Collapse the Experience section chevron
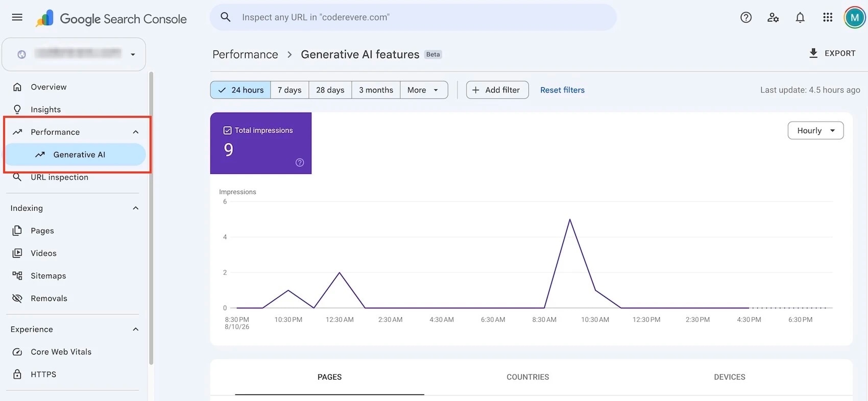 click(x=136, y=330)
